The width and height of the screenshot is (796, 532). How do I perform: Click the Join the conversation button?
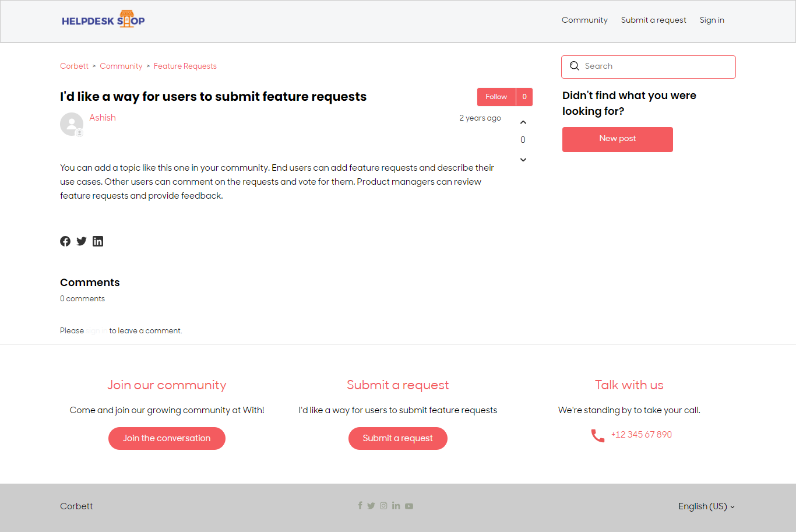[167, 438]
